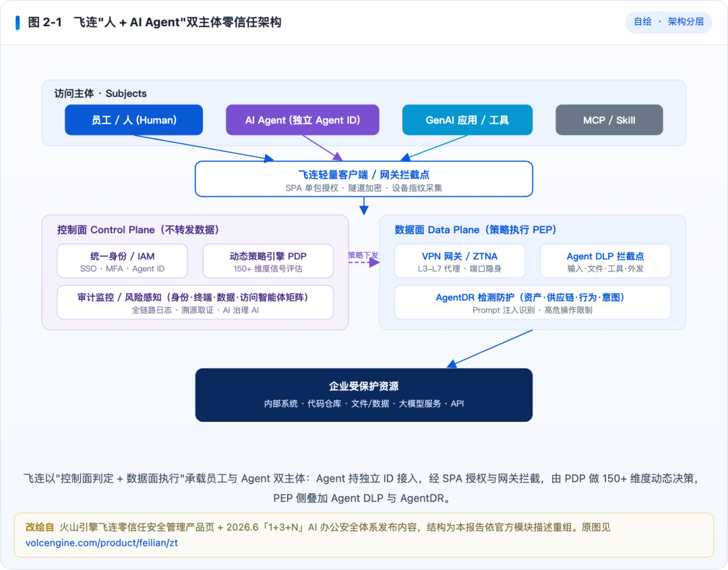Click the caption line starting 飞连以

point(362,478)
